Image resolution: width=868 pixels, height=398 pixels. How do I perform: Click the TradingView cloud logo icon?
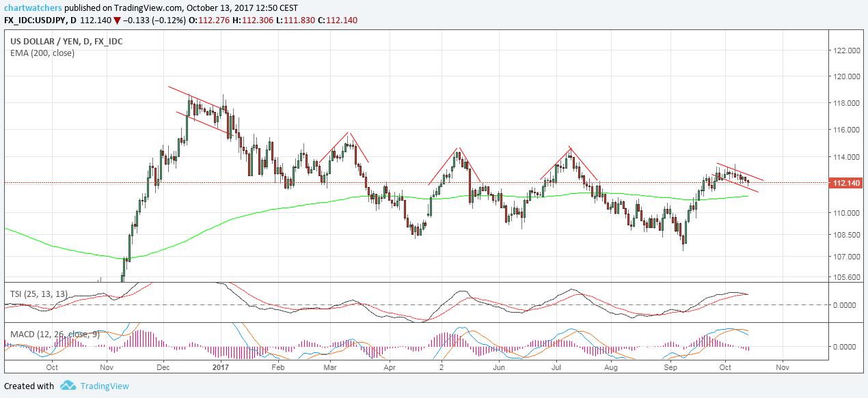(68, 386)
